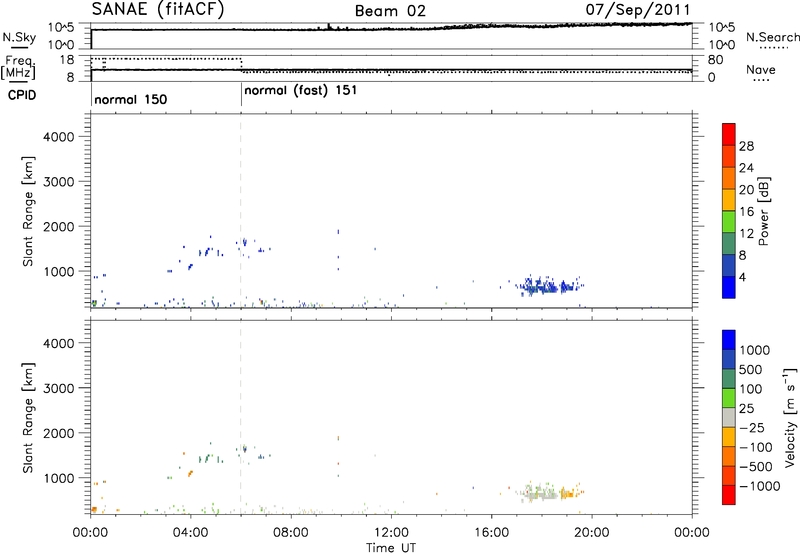Click the 20:00 time tick label
The height and width of the screenshot is (554, 800).
[592, 533]
